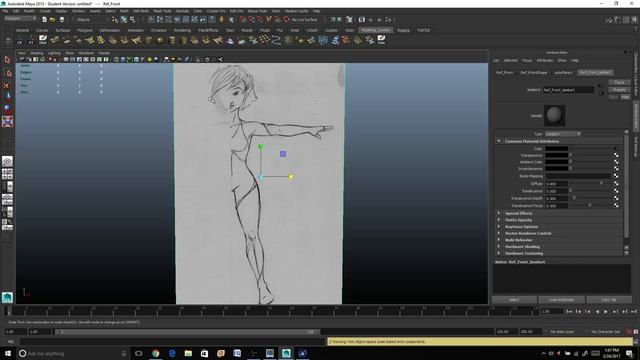The width and height of the screenshot is (640, 360).
Task: Click the map button beside Diffuse
Action: pos(616,184)
